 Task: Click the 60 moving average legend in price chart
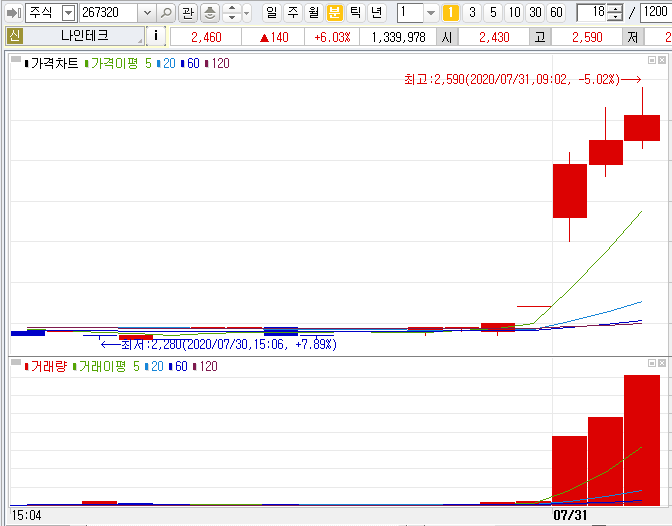[190, 63]
